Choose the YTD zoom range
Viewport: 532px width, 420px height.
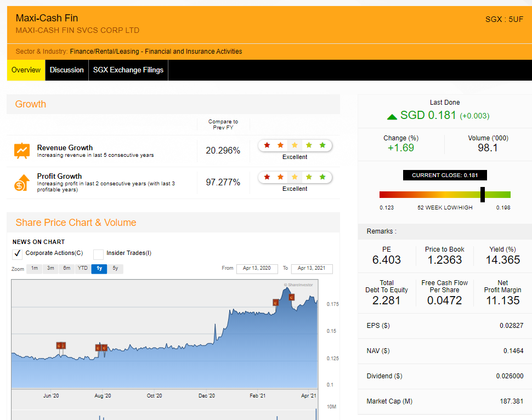[83, 269]
